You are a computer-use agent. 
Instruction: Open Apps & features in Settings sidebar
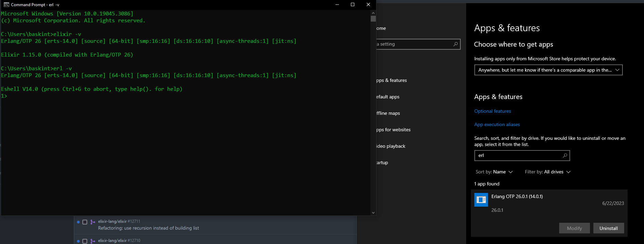point(392,81)
